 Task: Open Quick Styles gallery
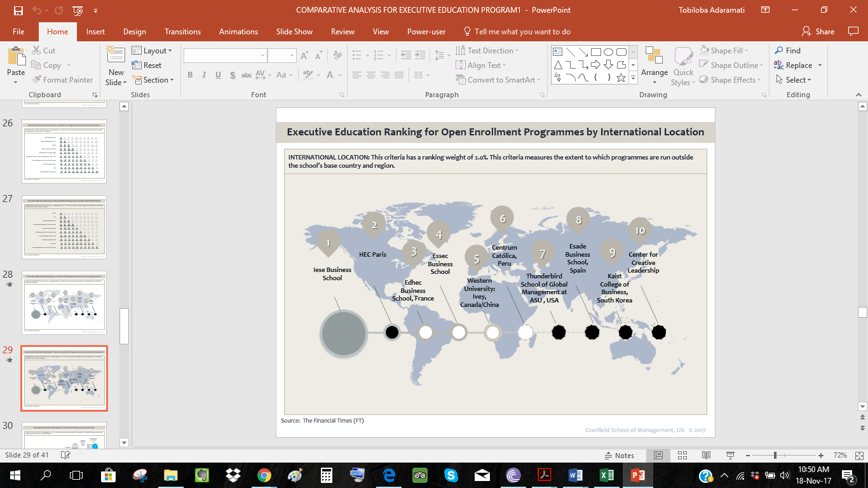point(683,66)
